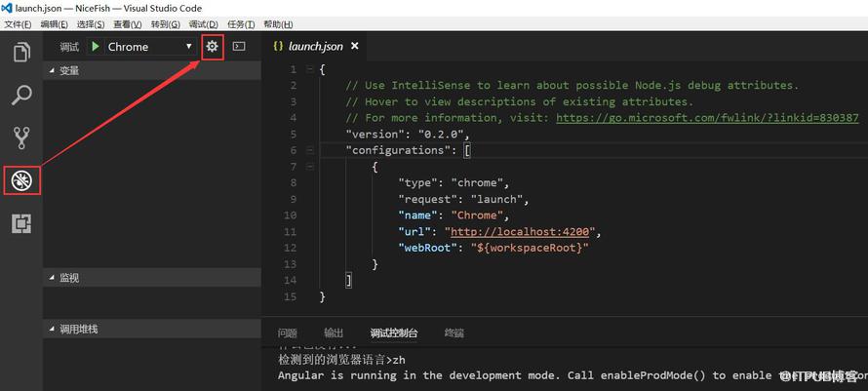The height and width of the screenshot is (391, 868).
Task: Click the Angular development mode console message
Action: (x=572, y=375)
